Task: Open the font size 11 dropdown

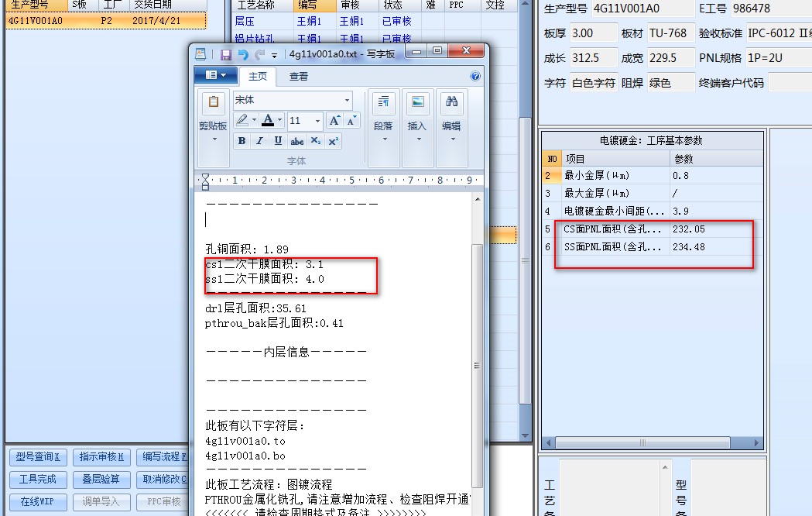Action: [317, 121]
